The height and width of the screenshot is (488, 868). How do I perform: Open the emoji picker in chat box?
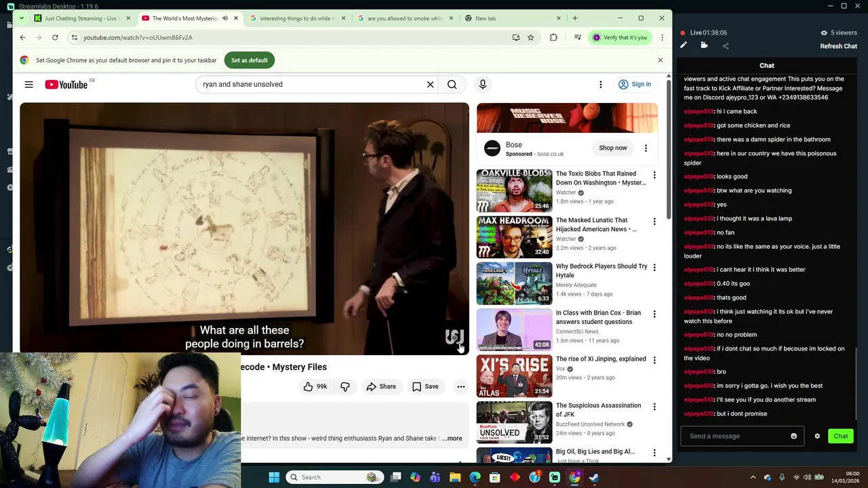794,436
